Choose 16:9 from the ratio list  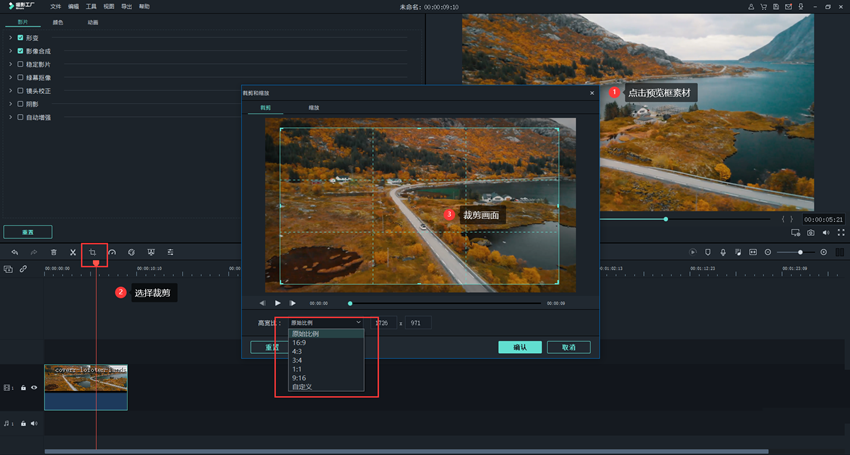(326, 343)
